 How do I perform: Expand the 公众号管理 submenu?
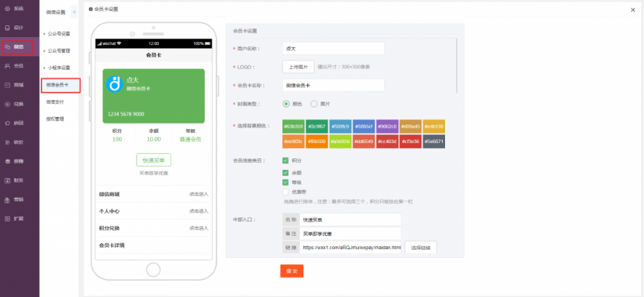click(58, 51)
